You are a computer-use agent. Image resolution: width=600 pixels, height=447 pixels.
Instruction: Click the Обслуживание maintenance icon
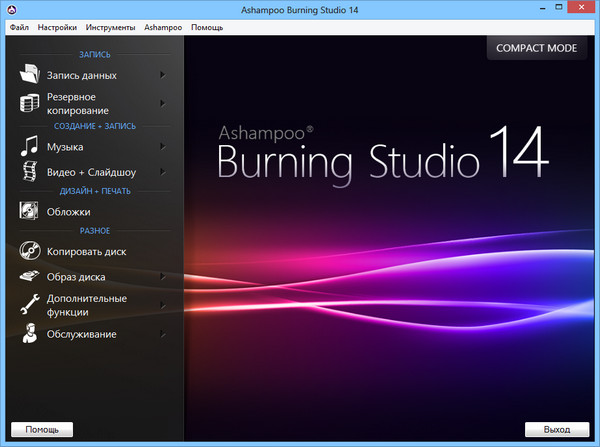[x=29, y=334]
